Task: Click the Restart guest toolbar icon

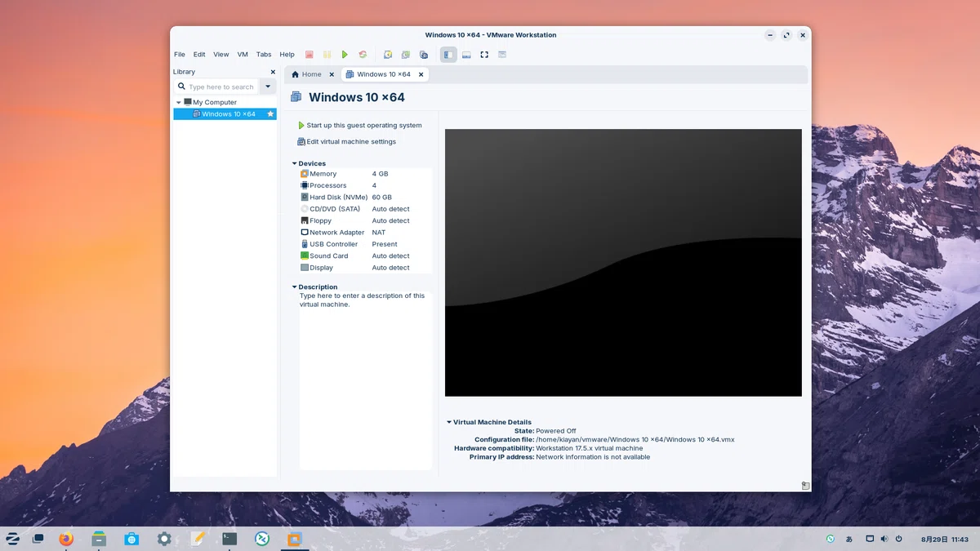Action: (x=363, y=55)
